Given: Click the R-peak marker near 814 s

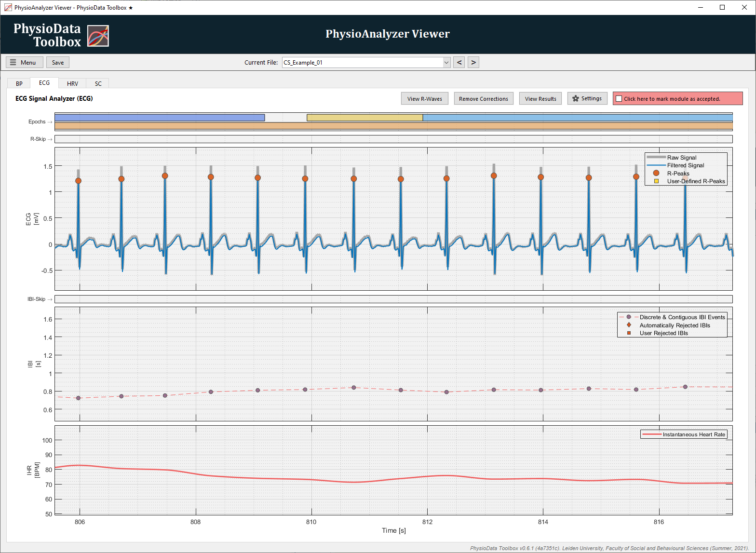Looking at the screenshot, I should tap(541, 177).
